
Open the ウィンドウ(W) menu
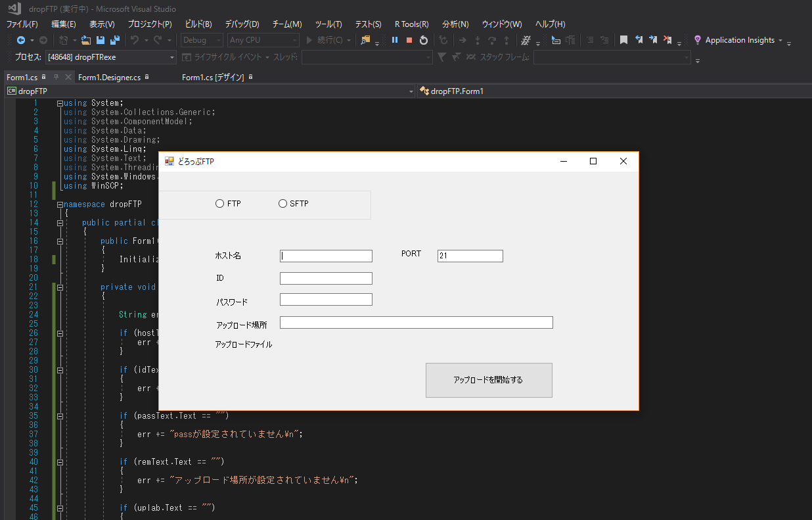502,24
